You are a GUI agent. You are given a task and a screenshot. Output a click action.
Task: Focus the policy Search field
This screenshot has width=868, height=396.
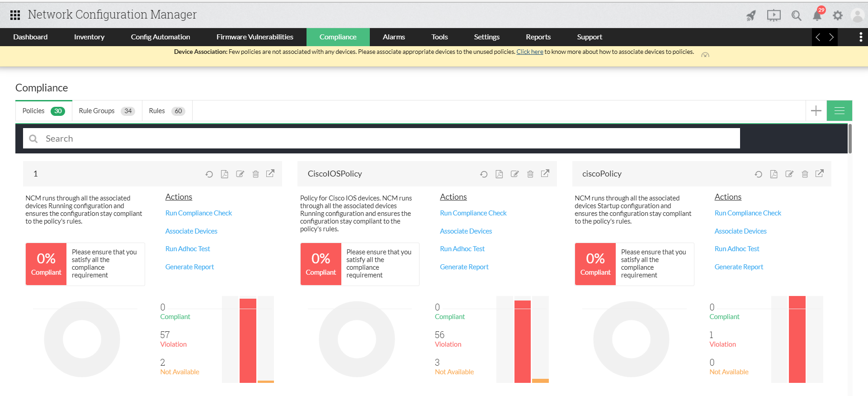click(382, 138)
